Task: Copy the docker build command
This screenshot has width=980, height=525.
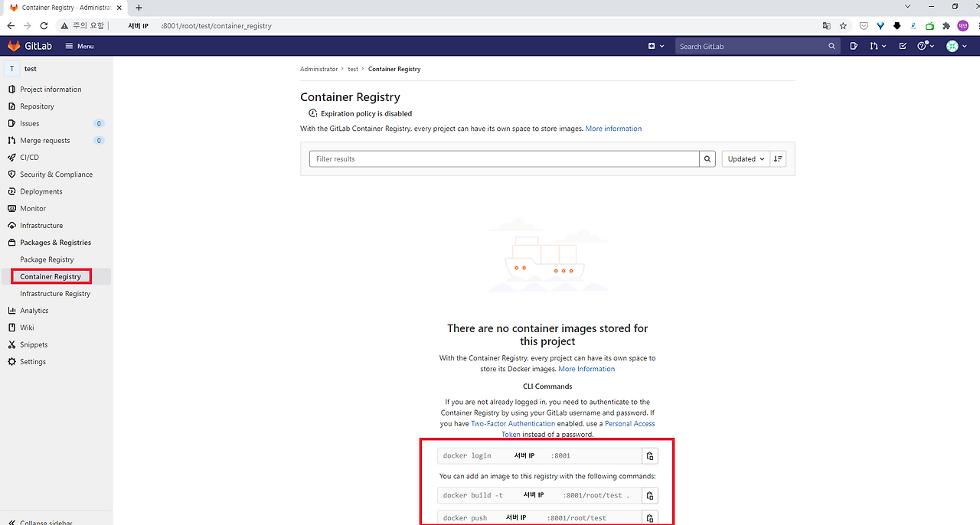Action: point(649,495)
